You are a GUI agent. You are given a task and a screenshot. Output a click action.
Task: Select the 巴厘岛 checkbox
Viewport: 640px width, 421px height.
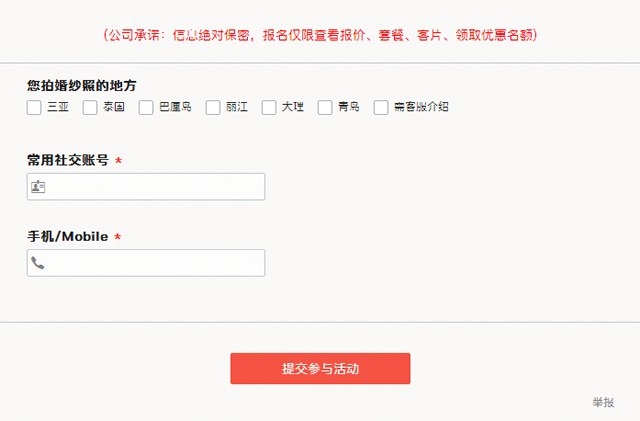146,107
